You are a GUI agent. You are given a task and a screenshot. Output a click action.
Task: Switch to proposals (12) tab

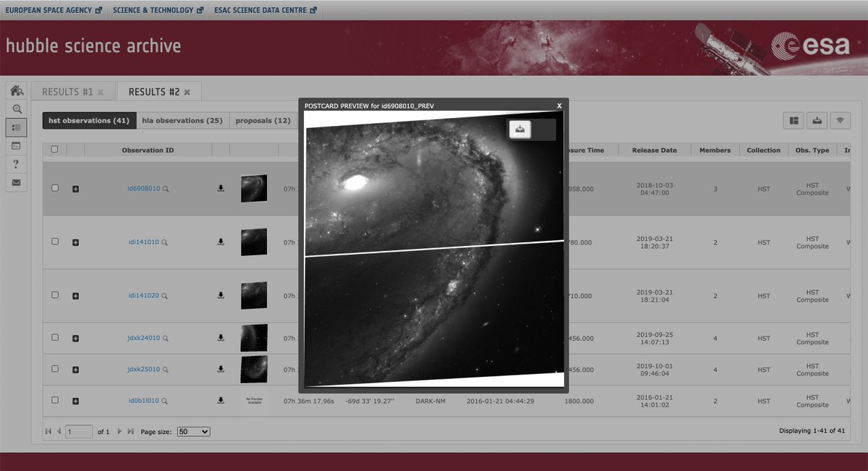point(263,121)
